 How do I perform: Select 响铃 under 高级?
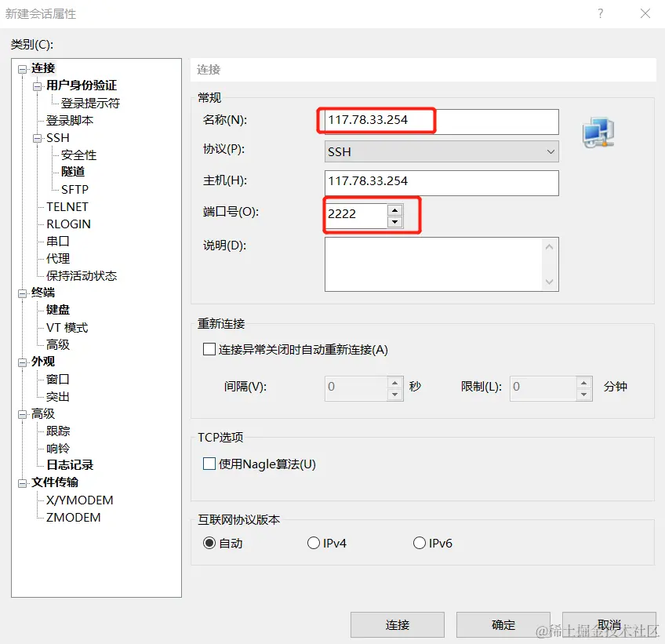pos(58,449)
